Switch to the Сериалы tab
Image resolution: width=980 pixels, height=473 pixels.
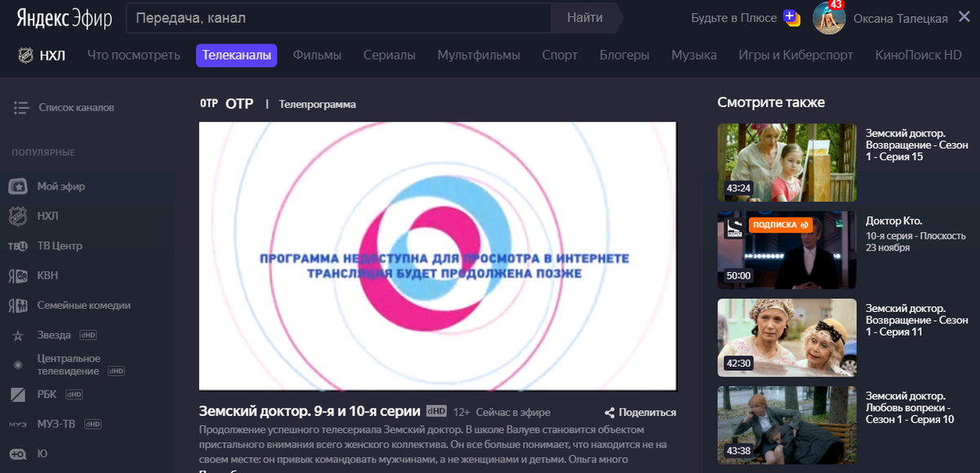(x=390, y=56)
